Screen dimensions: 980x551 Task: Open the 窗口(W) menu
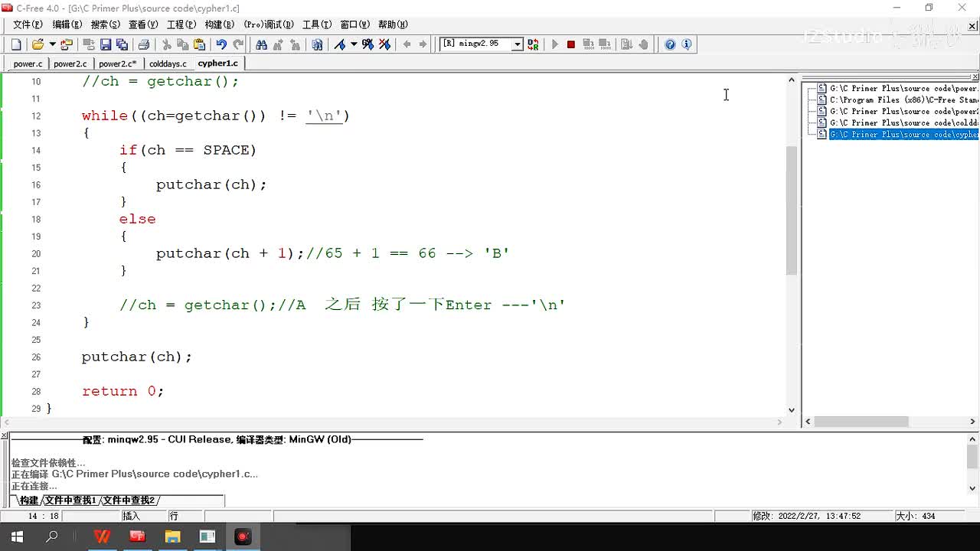click(x=354, y=24)
